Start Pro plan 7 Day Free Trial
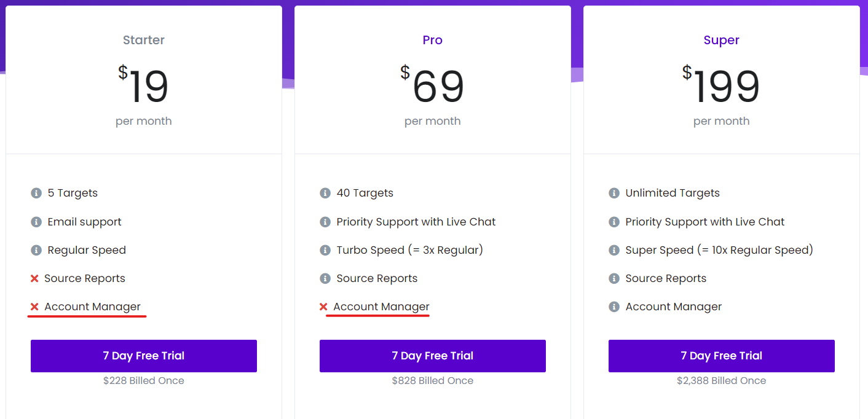 (x=433, y=356)
